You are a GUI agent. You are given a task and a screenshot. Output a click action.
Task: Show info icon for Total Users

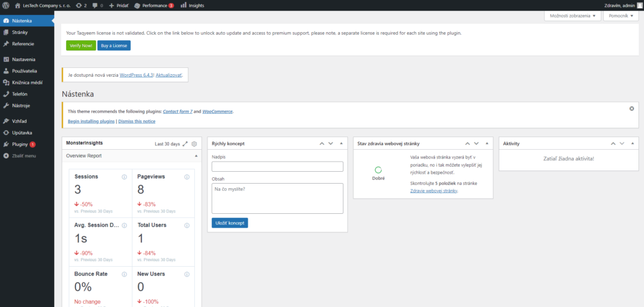(x=187, y=225)
